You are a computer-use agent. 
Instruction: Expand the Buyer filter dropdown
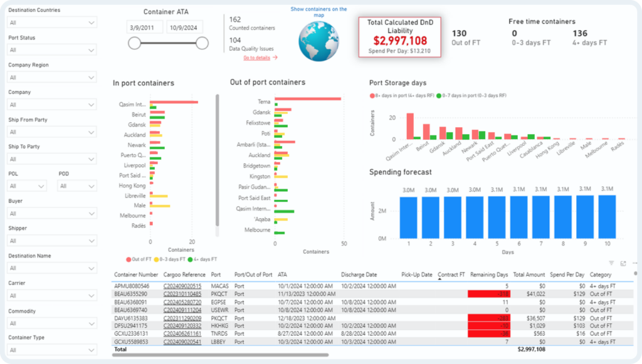[52, 214]
